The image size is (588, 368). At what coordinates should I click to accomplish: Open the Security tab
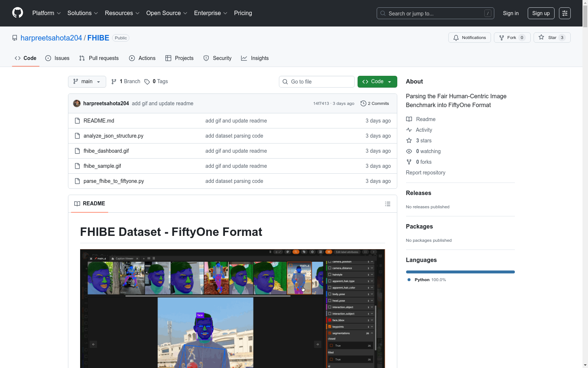click(218, 58)
